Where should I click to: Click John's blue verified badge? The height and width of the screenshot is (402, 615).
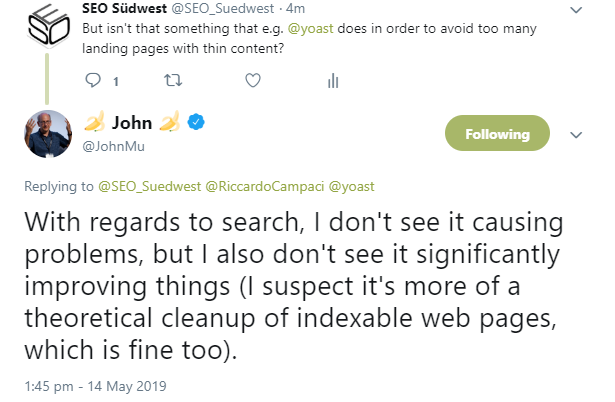(198, 123)
